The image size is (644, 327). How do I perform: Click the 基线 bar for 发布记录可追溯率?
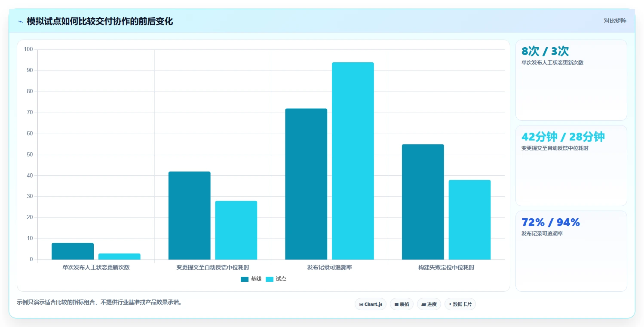click(306, 184)
